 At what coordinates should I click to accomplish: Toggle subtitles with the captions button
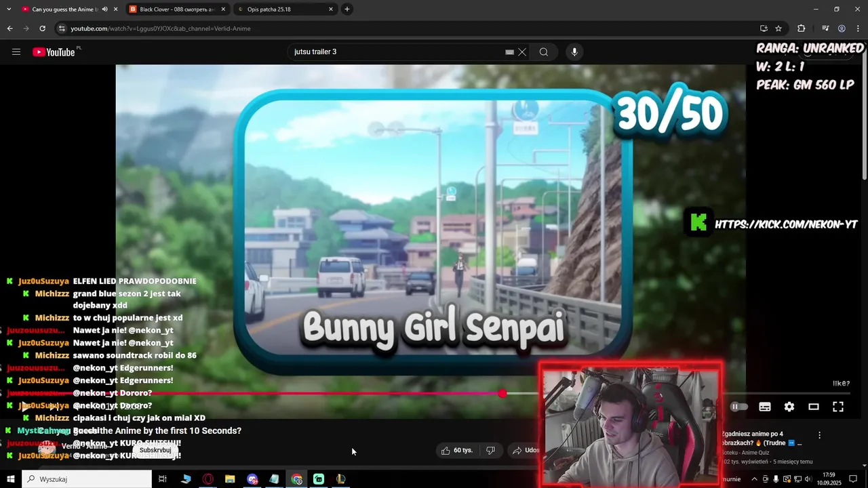coord(765,407)
